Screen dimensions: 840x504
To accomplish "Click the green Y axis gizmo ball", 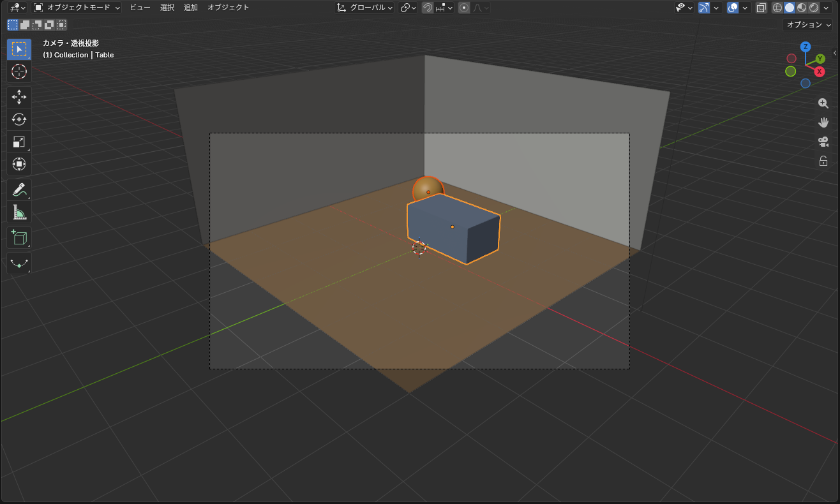I will click(x=820, y=59).
